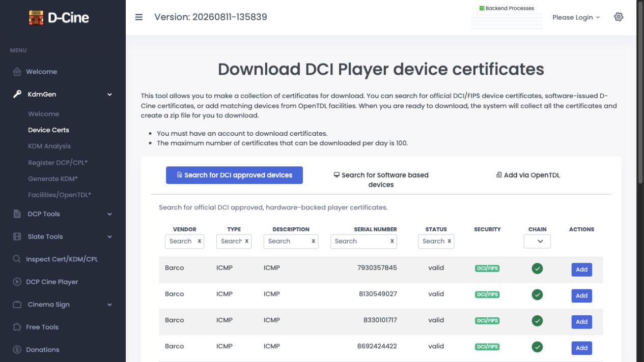The width and height of the screenshot is (644, 362).
Task: Expand the Cinema Sign chevron
Action: click(109, 305)
